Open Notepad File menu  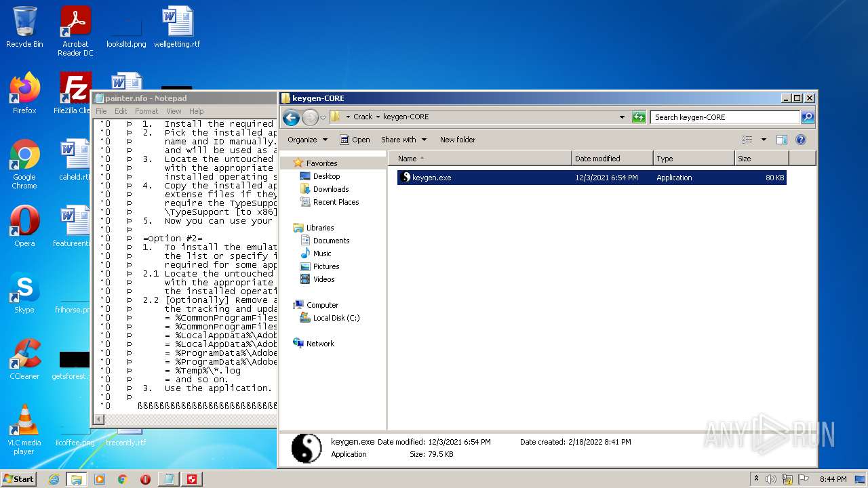click(x=101, y=111)
